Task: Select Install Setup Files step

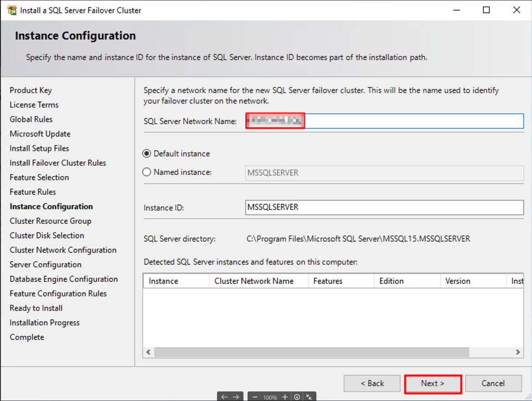Action: (39, 148)
